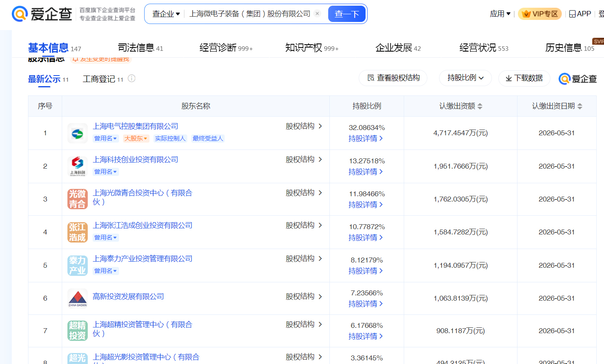Open 上海光微青合投资中心 link

[143, 197]
